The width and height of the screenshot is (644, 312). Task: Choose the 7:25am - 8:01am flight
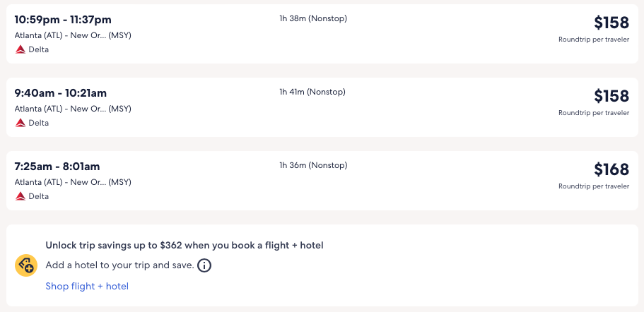pos(57,167)
